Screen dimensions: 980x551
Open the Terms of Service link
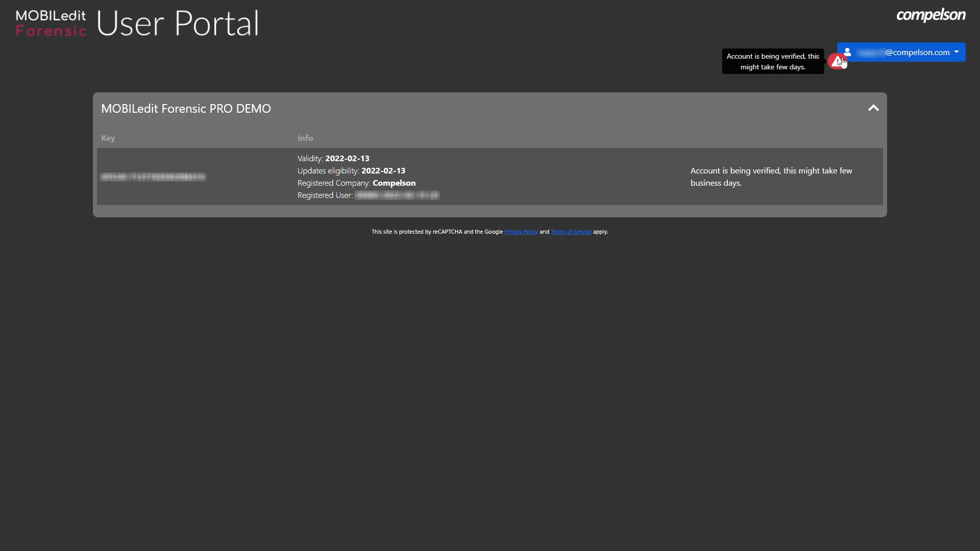pyautogui.click(x=571, y=232)
